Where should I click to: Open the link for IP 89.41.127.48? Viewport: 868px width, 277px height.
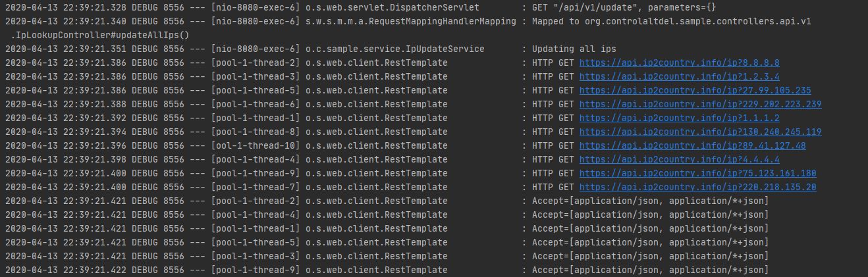(x=692, y=146)
